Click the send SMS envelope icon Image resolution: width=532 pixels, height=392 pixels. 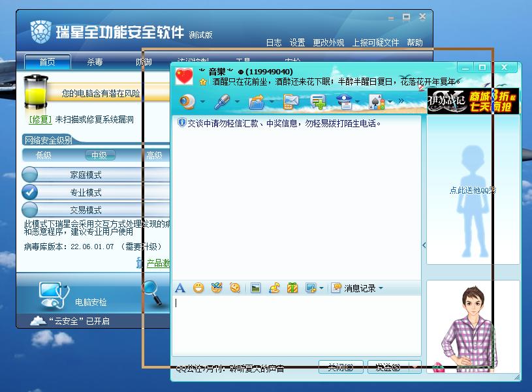[x=290, y=102]
